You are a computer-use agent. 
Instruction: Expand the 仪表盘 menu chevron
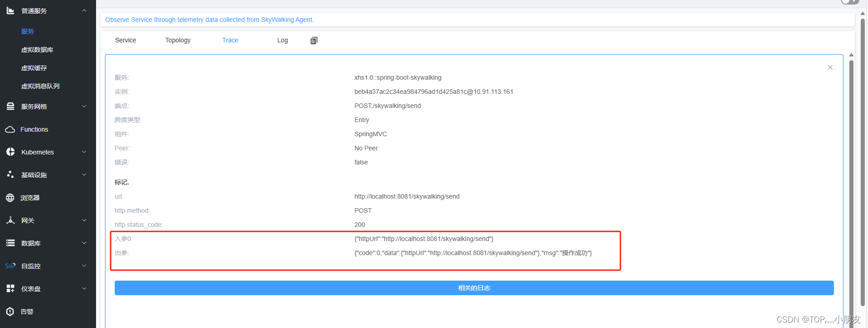coord(84,288)
